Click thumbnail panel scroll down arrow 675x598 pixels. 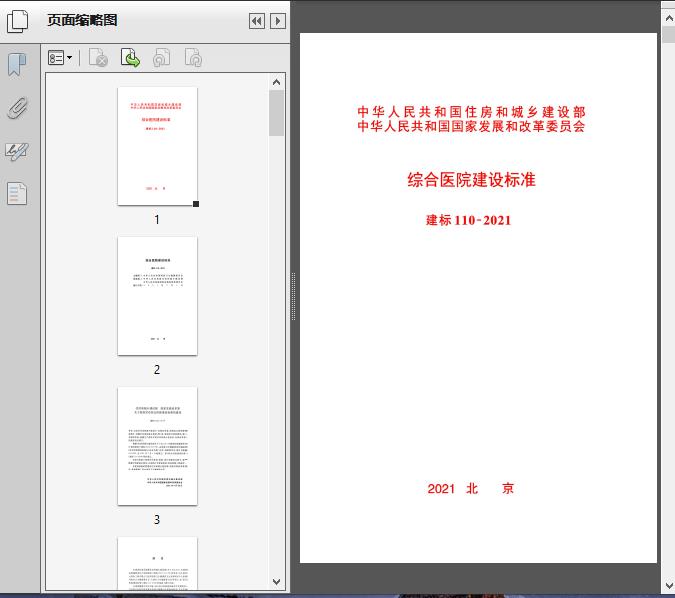pyautogui.click(x=276, y=582)
